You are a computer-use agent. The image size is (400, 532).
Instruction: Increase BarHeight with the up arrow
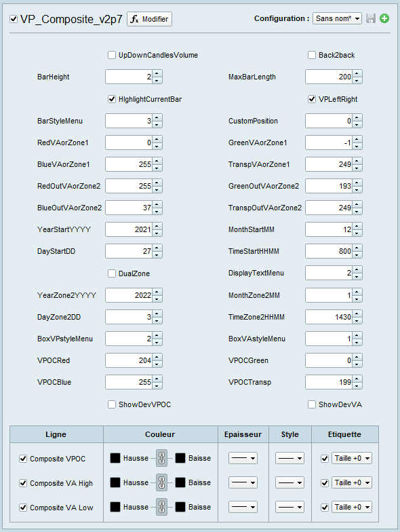click(x=157, y=73)
